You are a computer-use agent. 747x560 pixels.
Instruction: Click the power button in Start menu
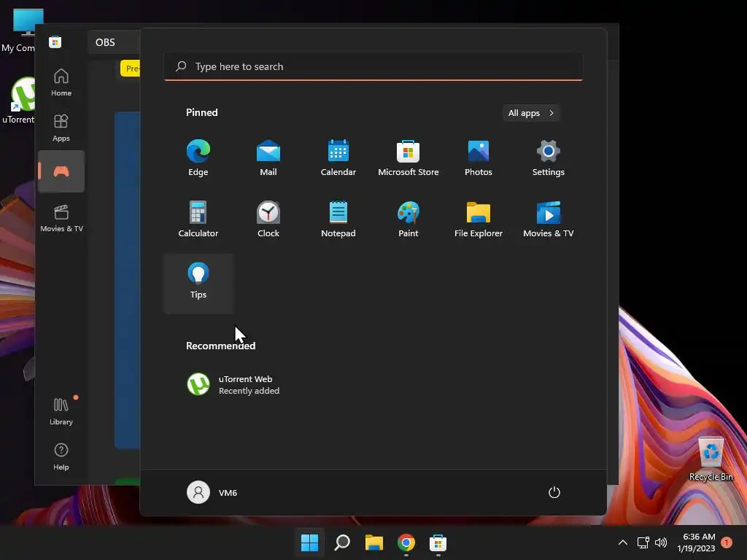(554, 492)
